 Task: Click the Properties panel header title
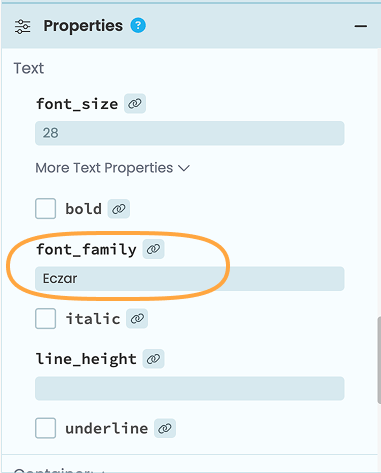coord(83,26)
